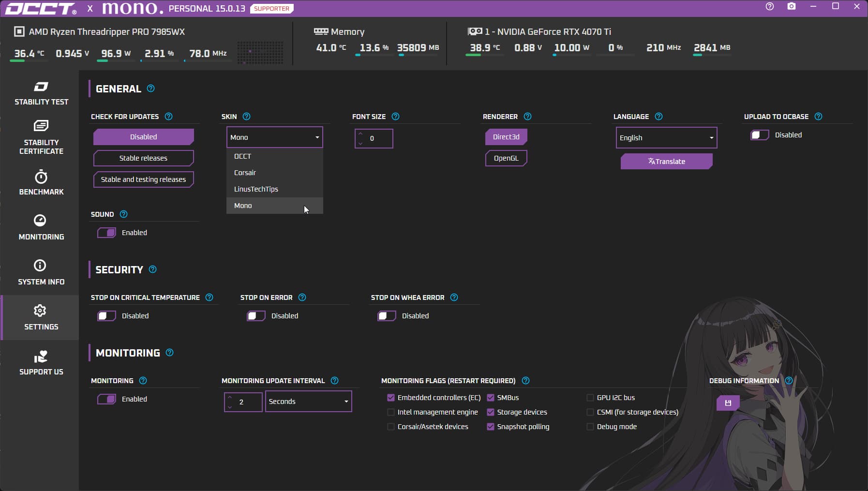868x491 pixels.
Task: Click the help icon next to SKIN
Action: click(x=247, y=116)
